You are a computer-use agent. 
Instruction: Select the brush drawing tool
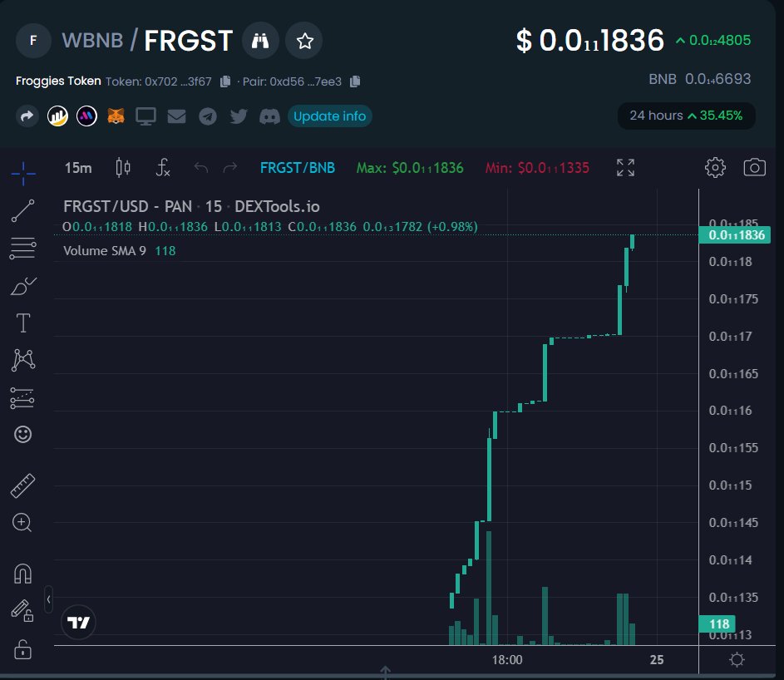(x=23, y=285)
